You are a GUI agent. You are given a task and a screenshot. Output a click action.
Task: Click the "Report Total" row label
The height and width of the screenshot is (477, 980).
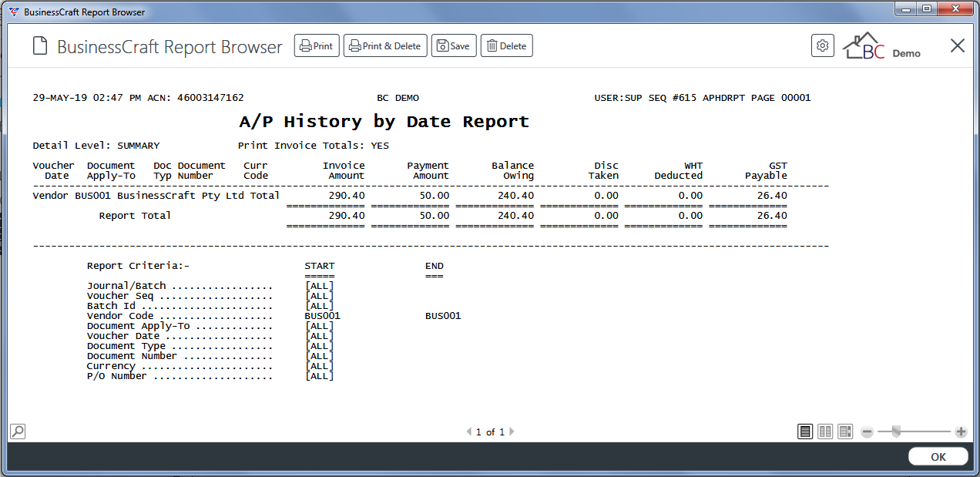point(135,216)
